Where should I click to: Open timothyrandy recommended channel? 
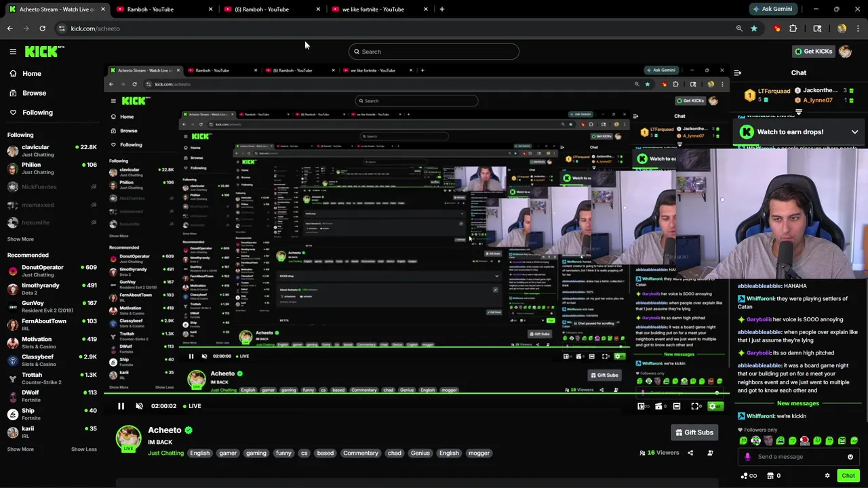52,289
